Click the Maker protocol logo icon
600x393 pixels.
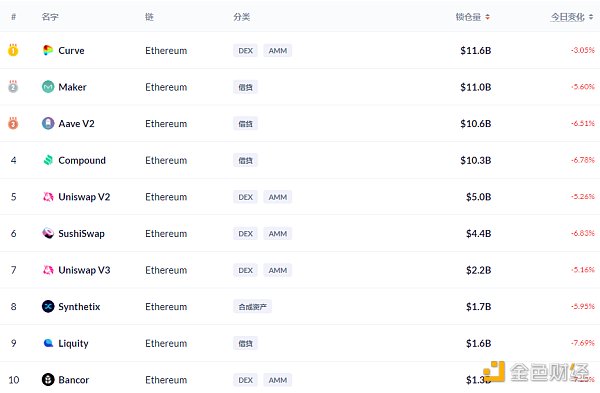[48, 87]
